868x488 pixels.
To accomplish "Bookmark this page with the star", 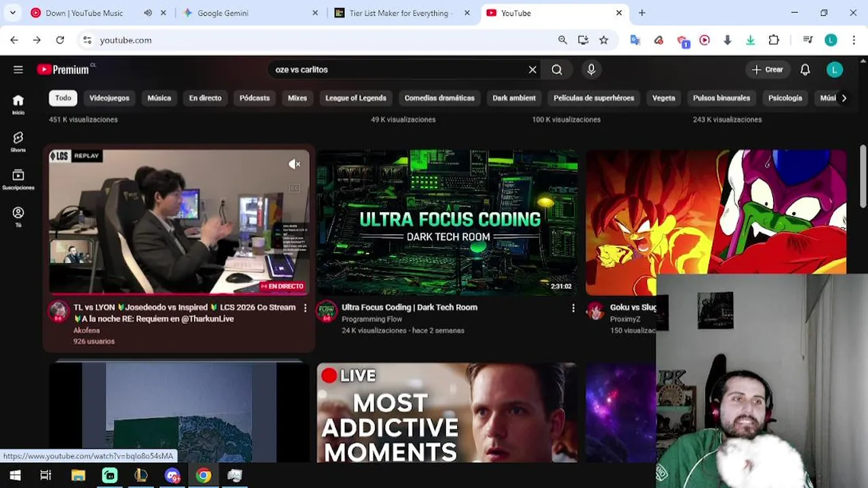I will [x=604, y=40].
